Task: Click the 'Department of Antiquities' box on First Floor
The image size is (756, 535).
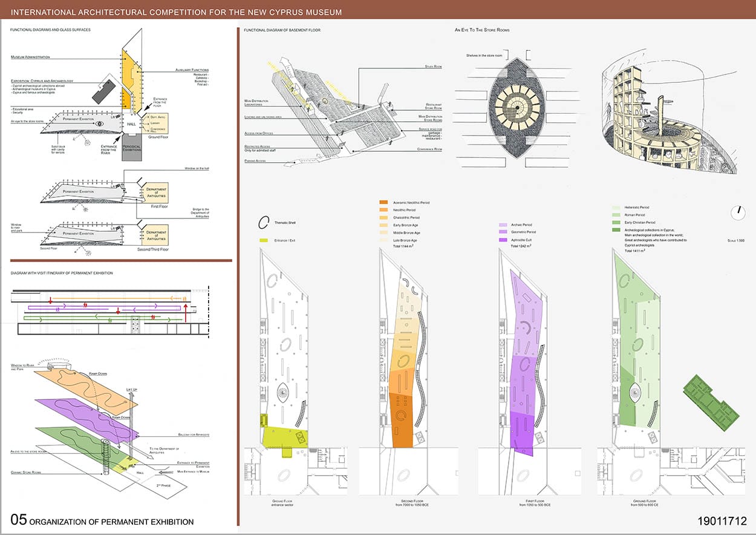Action: (x=155, y=192)
